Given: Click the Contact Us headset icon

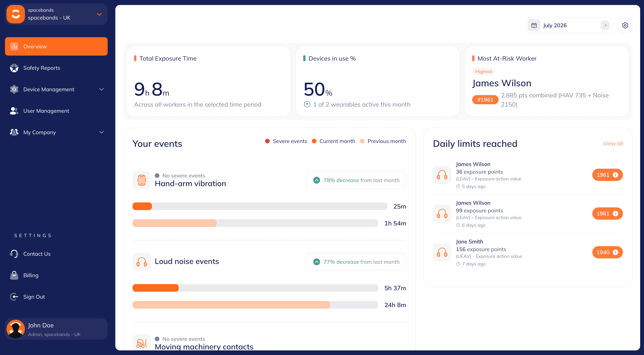Looking at the screenshot, I should point(14,254).
